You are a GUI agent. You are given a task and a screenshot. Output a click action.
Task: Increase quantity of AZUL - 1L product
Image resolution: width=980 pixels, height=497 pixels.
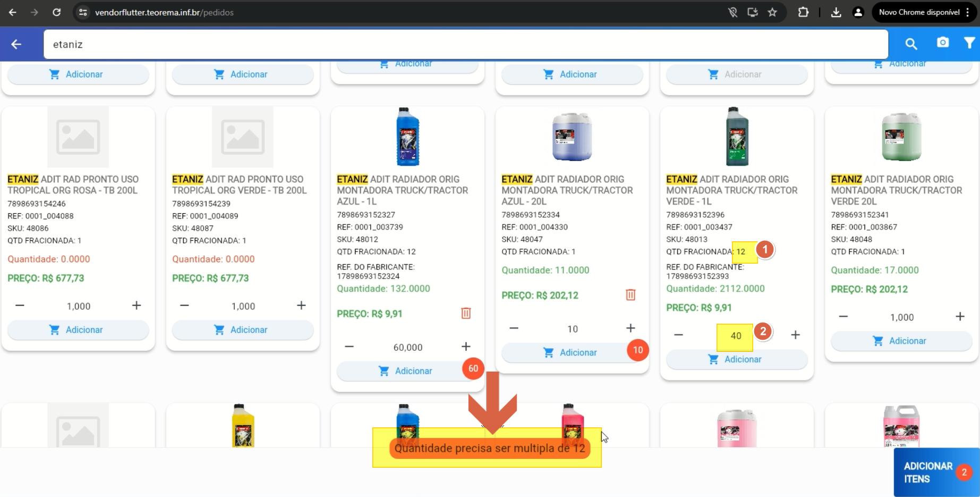point(466,347)
